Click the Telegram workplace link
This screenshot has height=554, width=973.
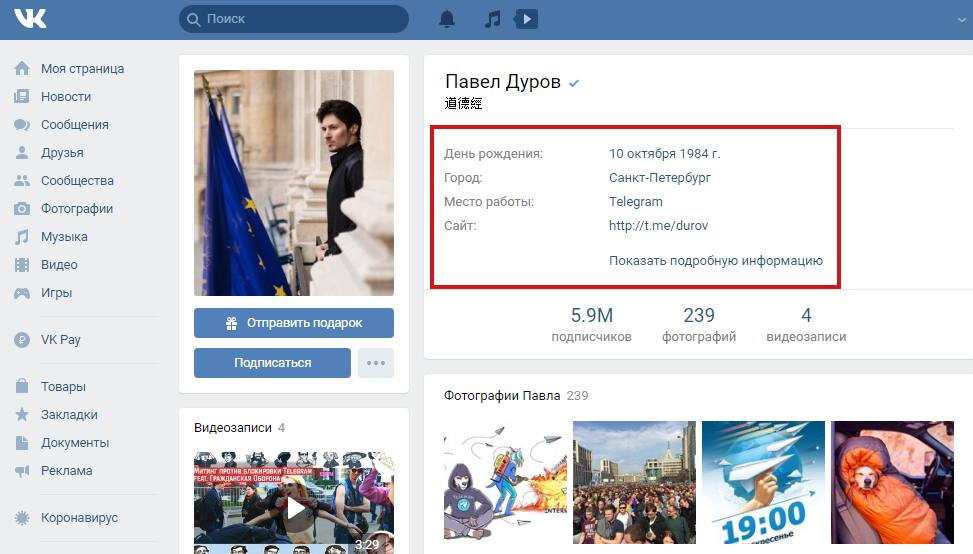[x=635, y=202]
